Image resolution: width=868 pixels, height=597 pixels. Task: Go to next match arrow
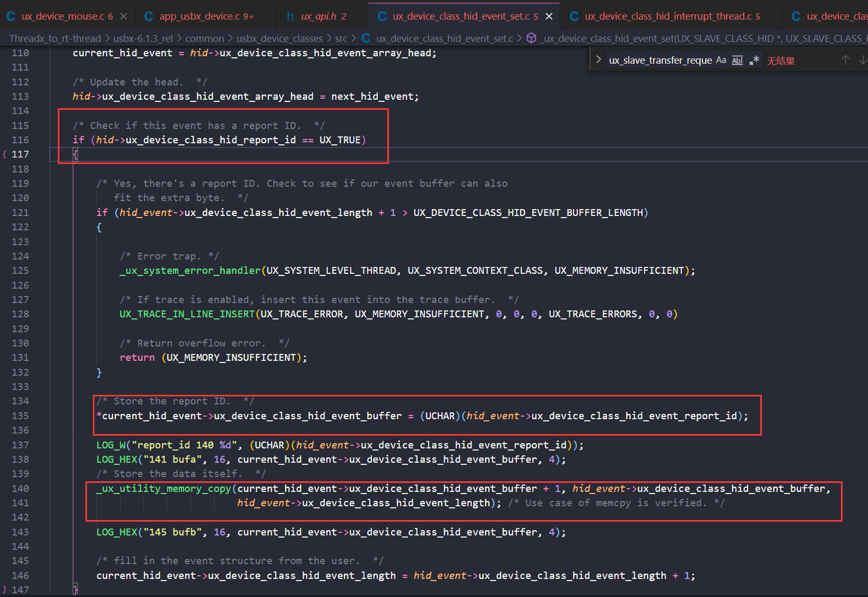[x=863, y=60]
